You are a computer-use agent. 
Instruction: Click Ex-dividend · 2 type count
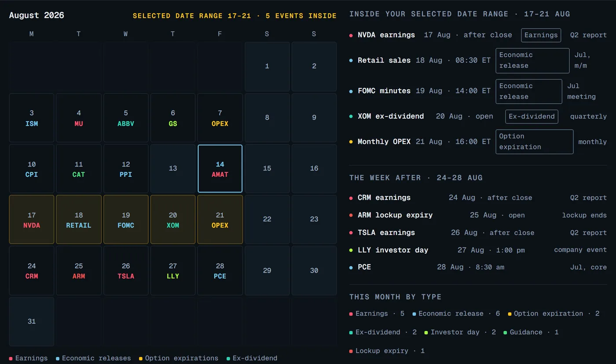pos(383,332)
